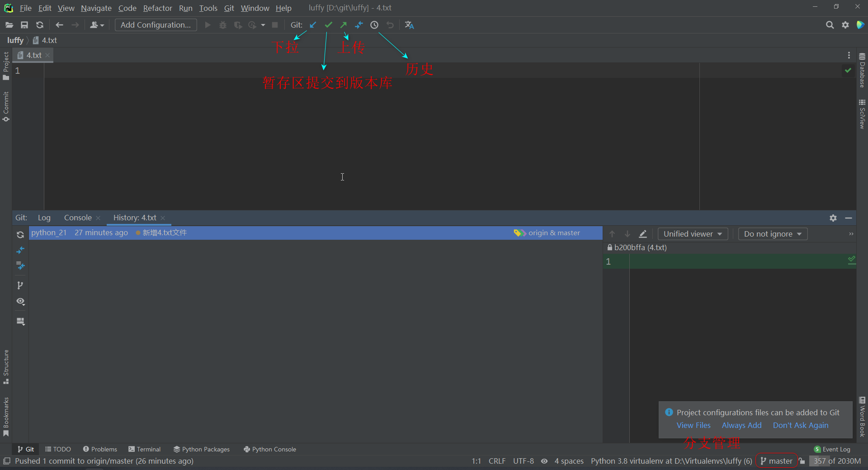Screen dimensions: 868x470
Task: Click the Translate icon in toolbar
Action: pos(410,25)
